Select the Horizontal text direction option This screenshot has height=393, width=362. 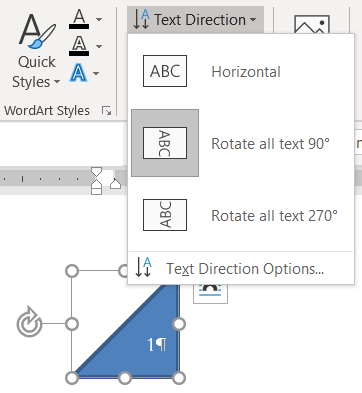tap(242, 71)
